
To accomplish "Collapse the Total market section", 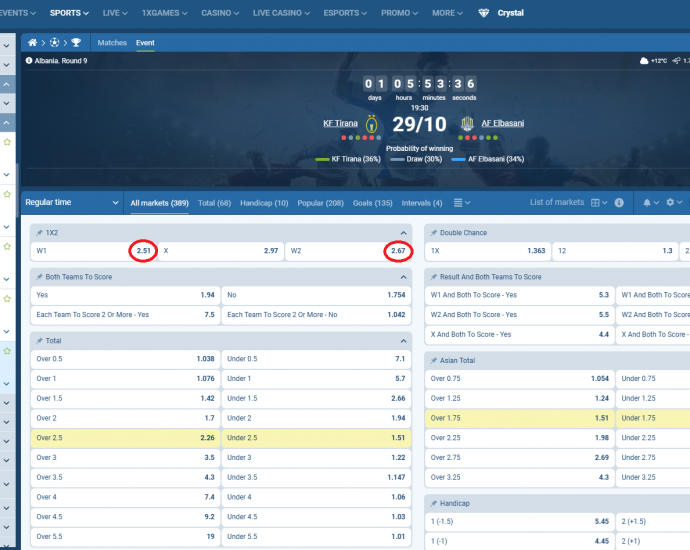I will 404,341.
